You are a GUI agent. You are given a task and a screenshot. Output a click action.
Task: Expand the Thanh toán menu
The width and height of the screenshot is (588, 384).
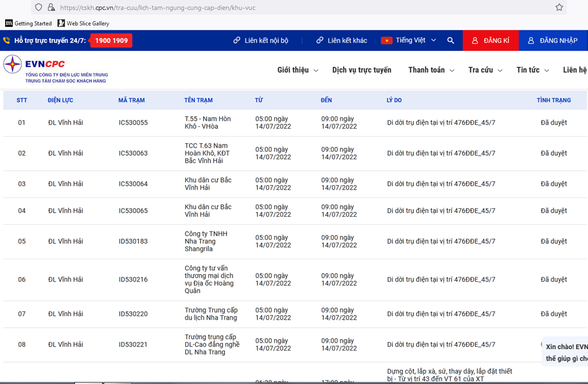(x=431, y=70)
